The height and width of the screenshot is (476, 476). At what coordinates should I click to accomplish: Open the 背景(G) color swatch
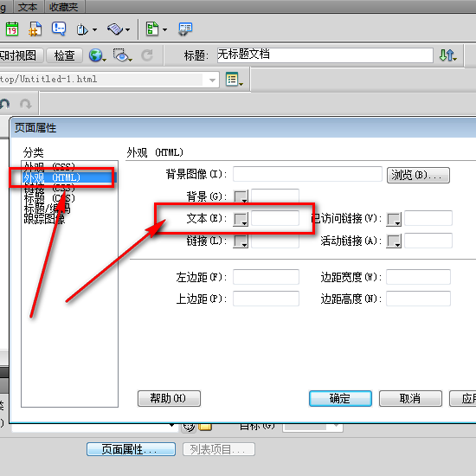241,196
